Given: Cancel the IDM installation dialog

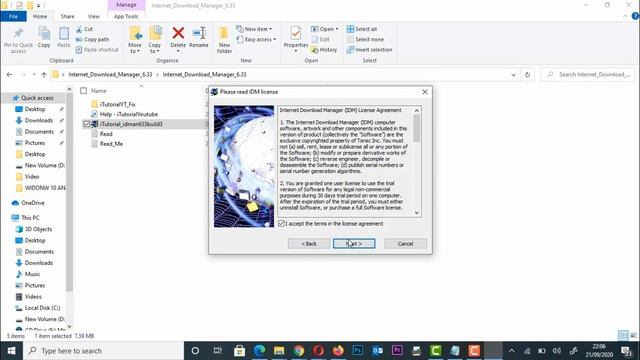Looking at the screenshot, I should click(405, 244).
